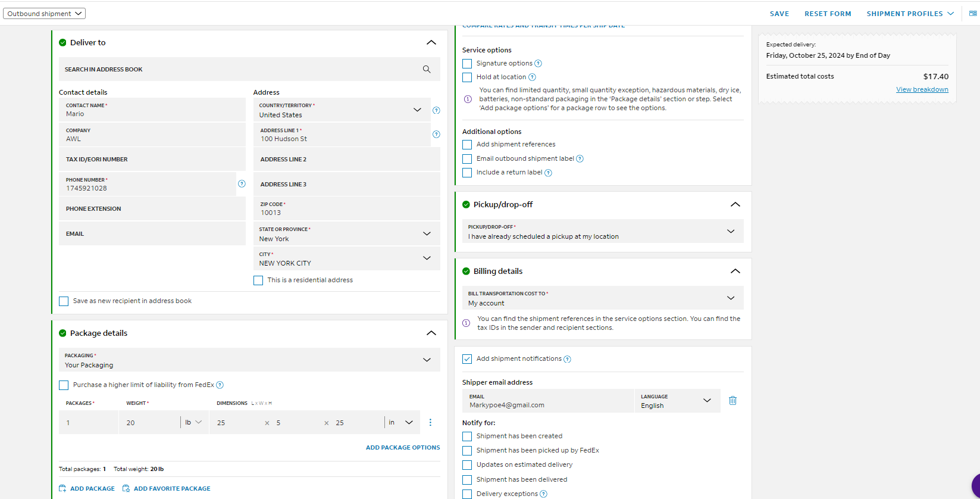The width and height of the screenshot is (980, 499).
Task: Check 'Delivery exceptions' notification
Action: click(467, 494)
